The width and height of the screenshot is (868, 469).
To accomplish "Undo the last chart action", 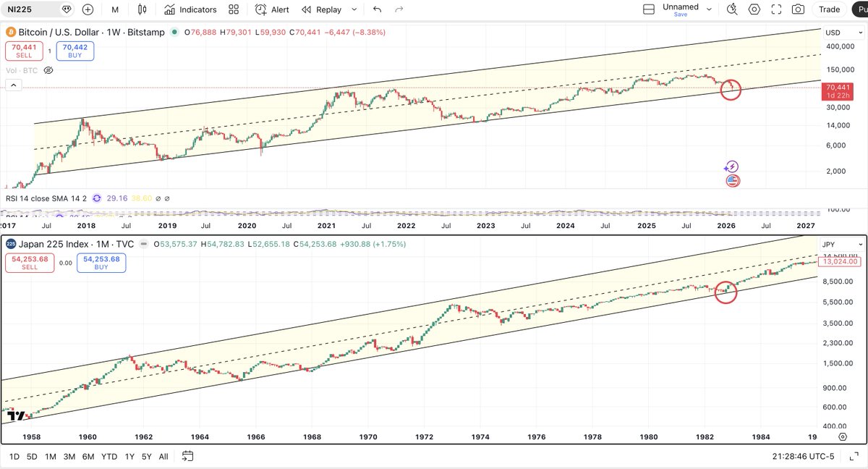I will [x=377, y=9].
